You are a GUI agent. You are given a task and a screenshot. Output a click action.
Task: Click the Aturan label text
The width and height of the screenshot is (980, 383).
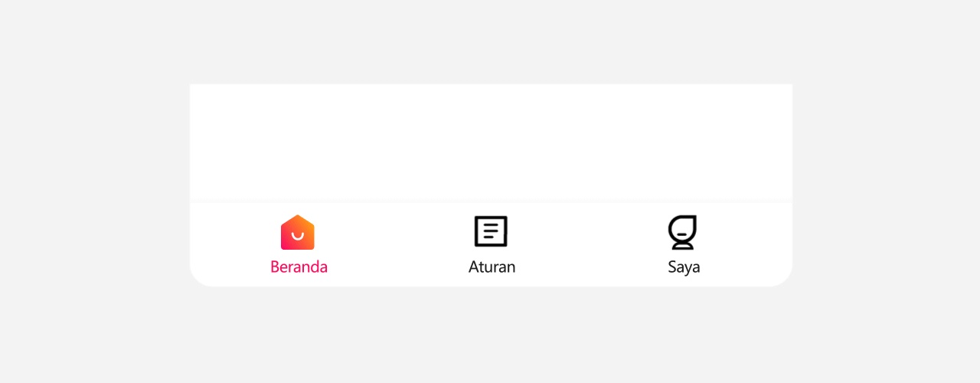pos(492,267)
